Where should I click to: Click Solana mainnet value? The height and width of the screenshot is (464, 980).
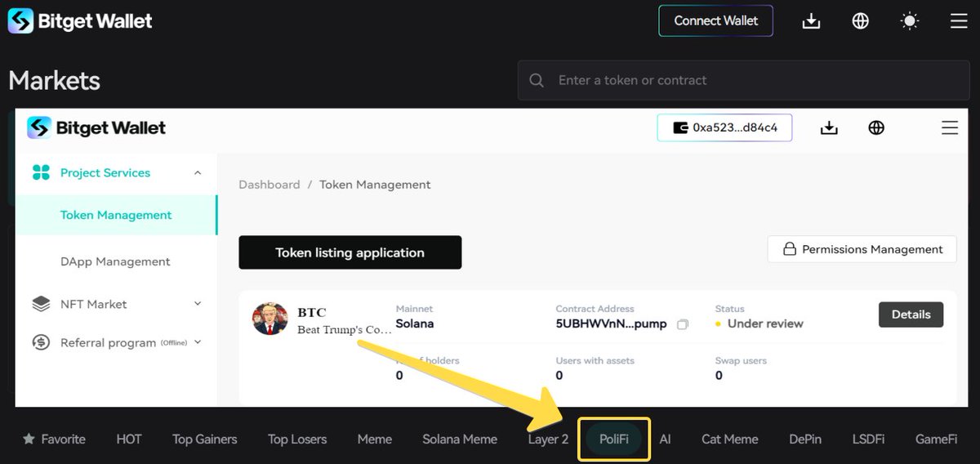pyautogui.click(x=415, y=323)
